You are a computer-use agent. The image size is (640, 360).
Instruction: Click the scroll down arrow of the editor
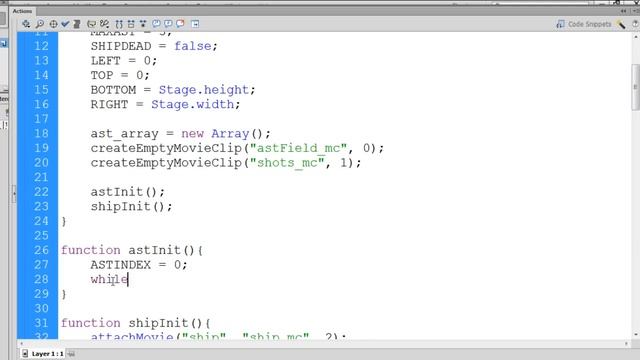[636, 335]
